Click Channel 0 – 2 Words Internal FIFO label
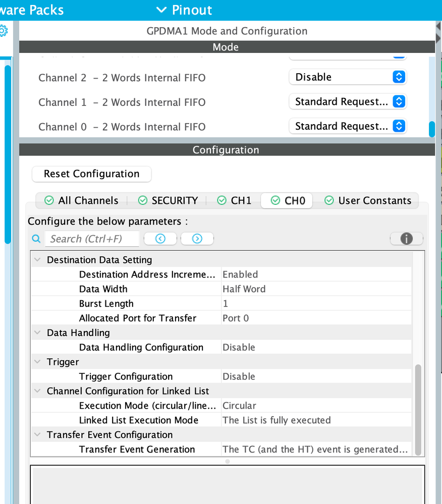The width and height of the screenshot is (442, 504). tap(122, 127)
